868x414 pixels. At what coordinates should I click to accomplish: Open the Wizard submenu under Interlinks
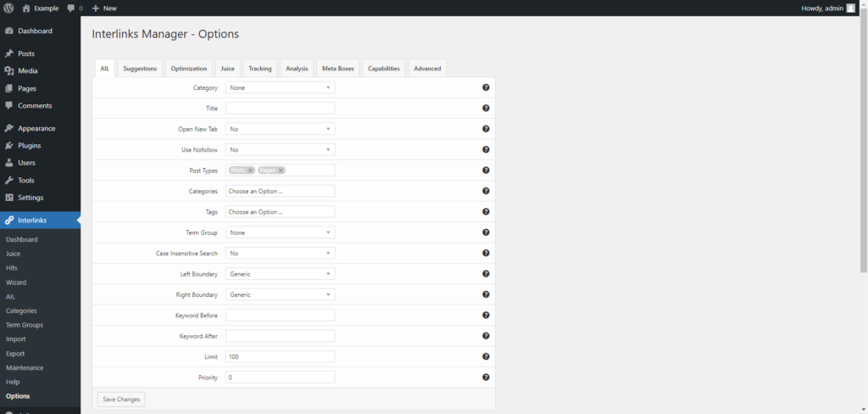(x=16, y=283)
